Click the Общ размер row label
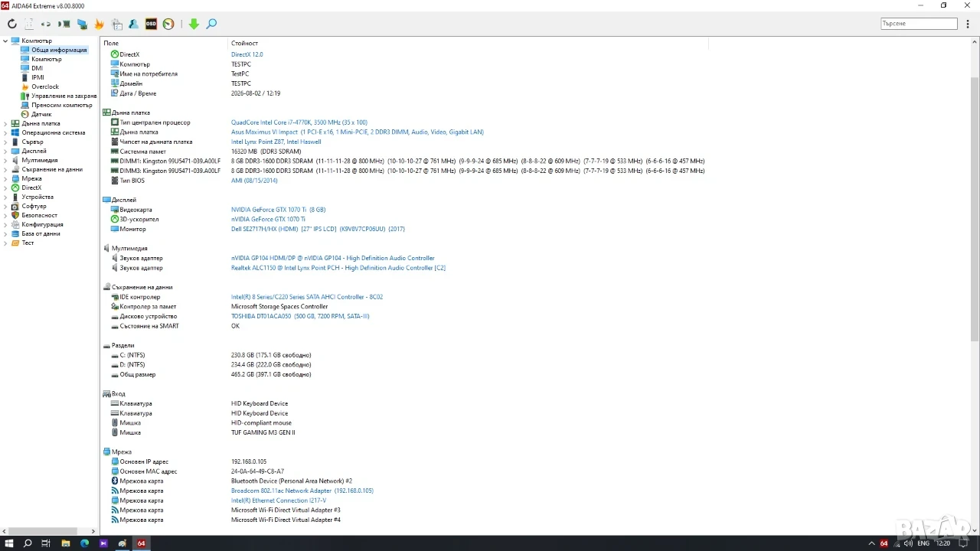Viewport: 980px width, 551px height. coord(138,374)
